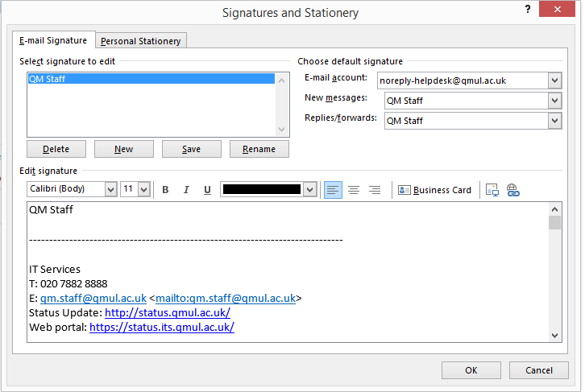Align signature text left
This screenshot has width=585, height=392.
[x=333, y=190]
